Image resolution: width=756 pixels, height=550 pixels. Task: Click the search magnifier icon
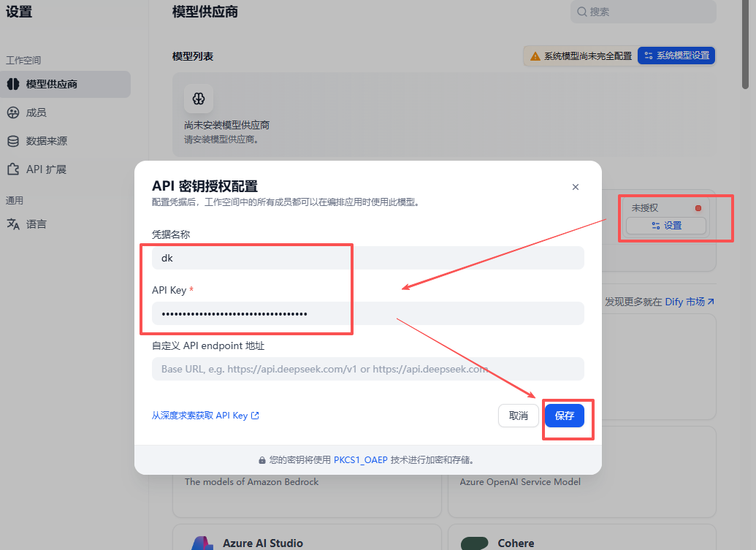click(x=582, y=12)
